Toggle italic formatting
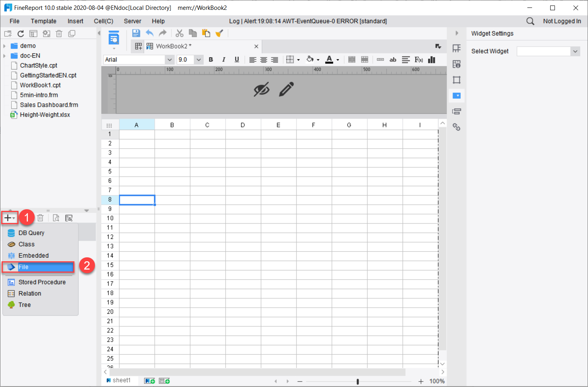588x387 pixels. click(224, 60)
